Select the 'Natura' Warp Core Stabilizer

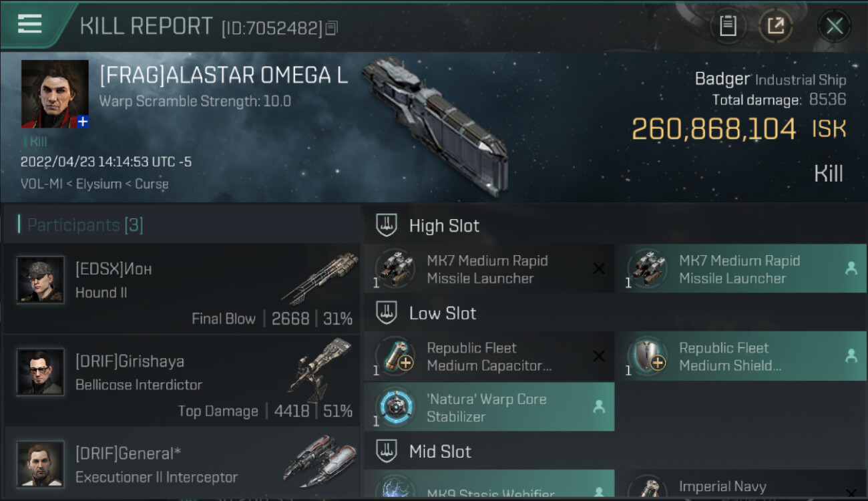pyautogui.click(x=487, y=407)
